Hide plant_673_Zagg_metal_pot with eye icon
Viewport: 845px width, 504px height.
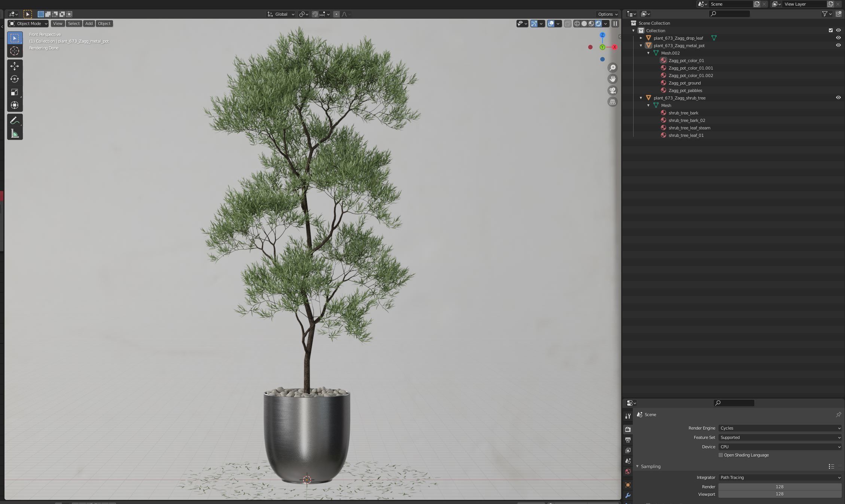[838, 45]
